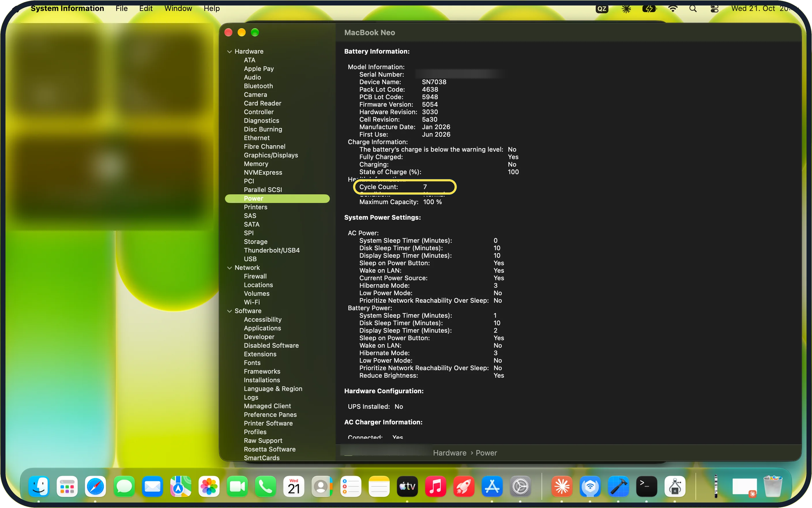Open the Help menu
The image size is (812, 508).
coord(212,8)
